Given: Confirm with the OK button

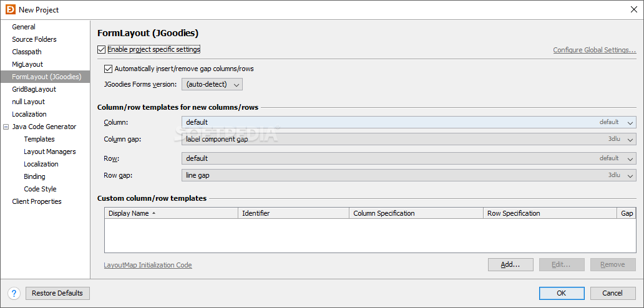Looking at the screenshot, I should pyautogui.click(x=562, y=293).
